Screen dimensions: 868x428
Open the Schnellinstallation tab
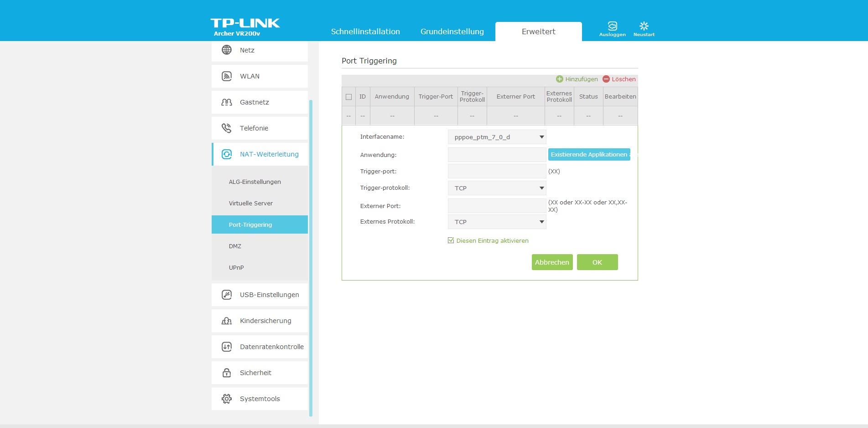(x=365, y=31)
